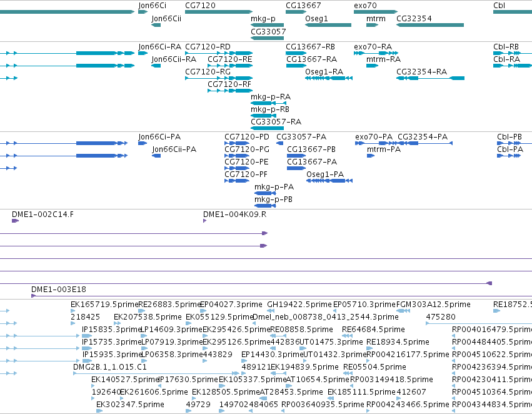Select the Cbl gene label

pyautogui.click(x=499, y=6)
